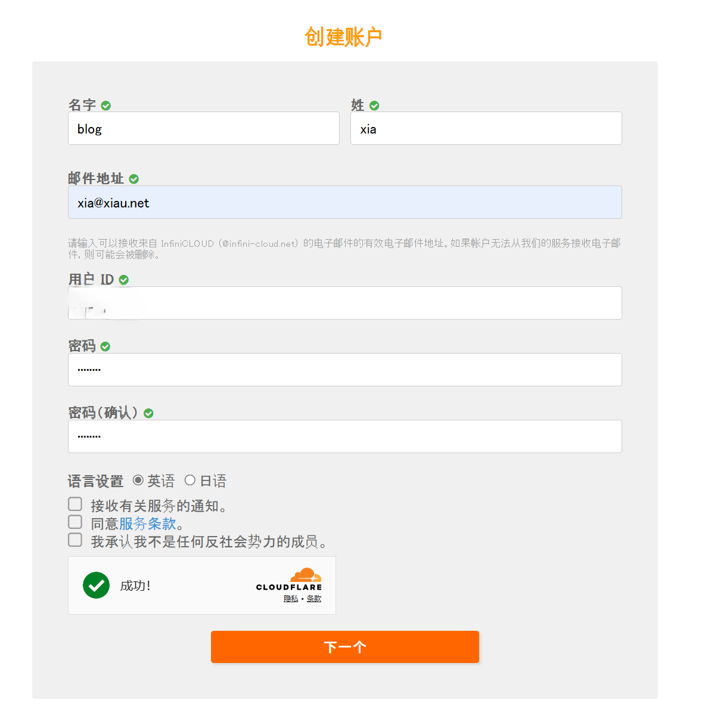Focus the 名字 input field containing blog
The width and height of the screenshot is (705, 728).
[x=203, y=129]
